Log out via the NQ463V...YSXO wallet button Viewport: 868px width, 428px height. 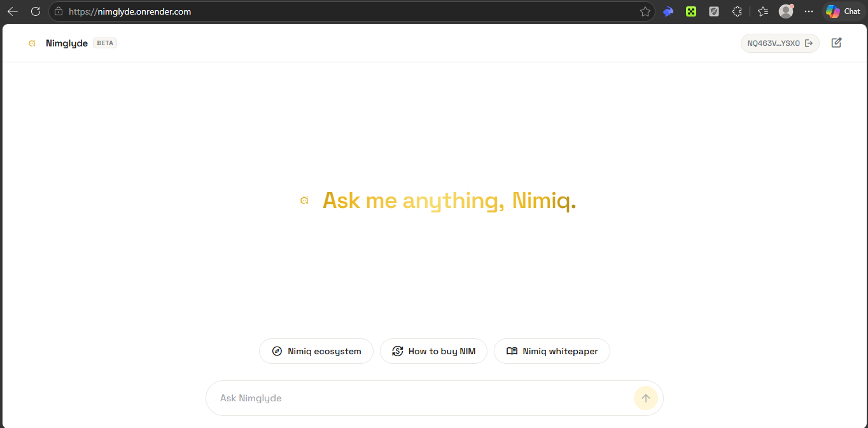(x=780, y=43)
